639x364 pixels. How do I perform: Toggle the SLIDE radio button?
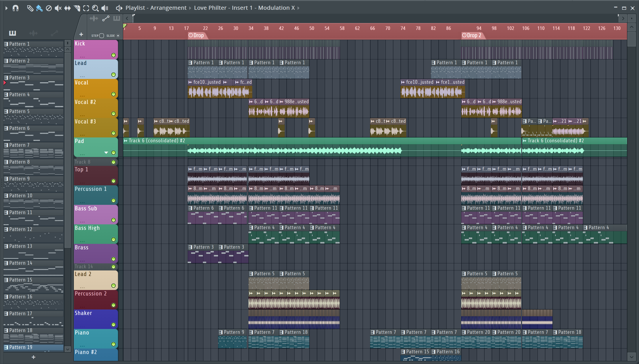coord(118,35)
